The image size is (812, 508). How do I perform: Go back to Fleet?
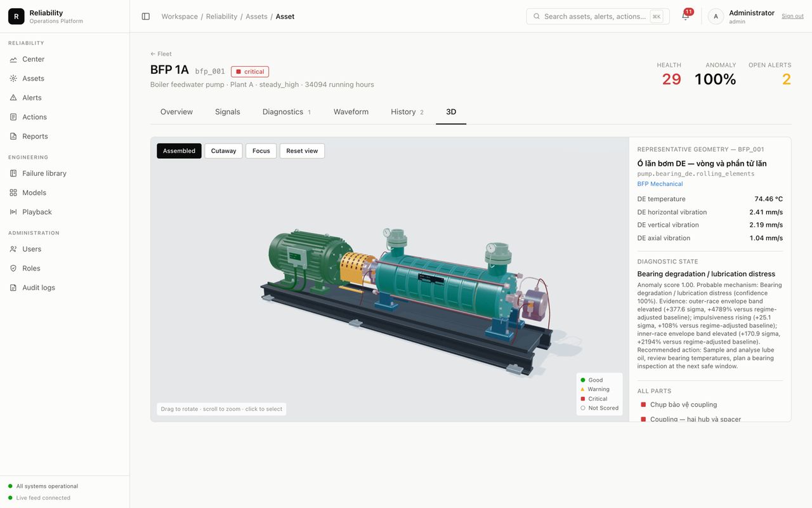click(x=161, y=54)
